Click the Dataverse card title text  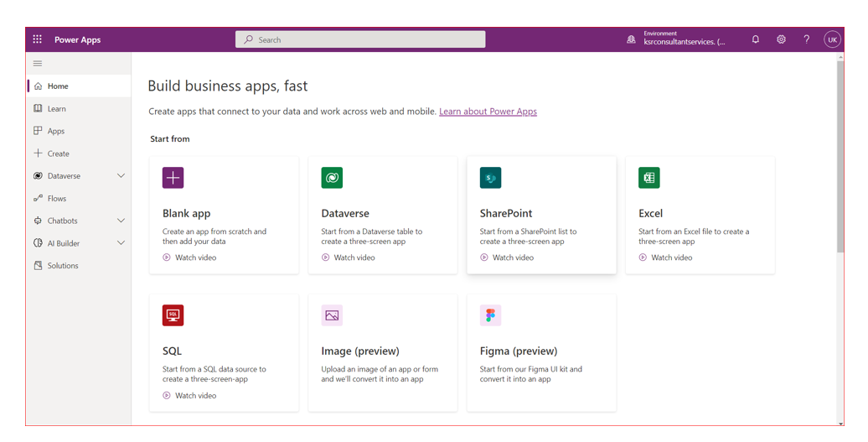[345, 213]
